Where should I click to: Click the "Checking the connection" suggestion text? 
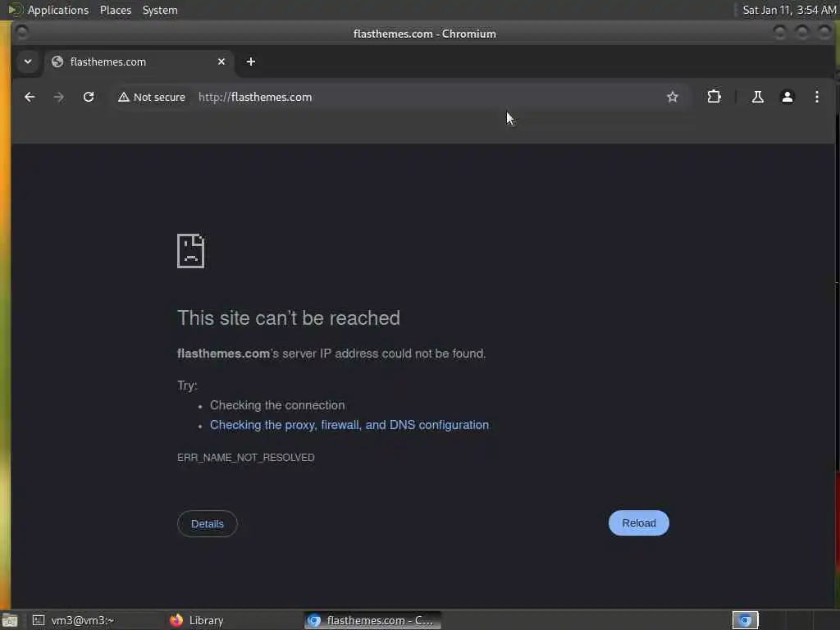point(277,405)
